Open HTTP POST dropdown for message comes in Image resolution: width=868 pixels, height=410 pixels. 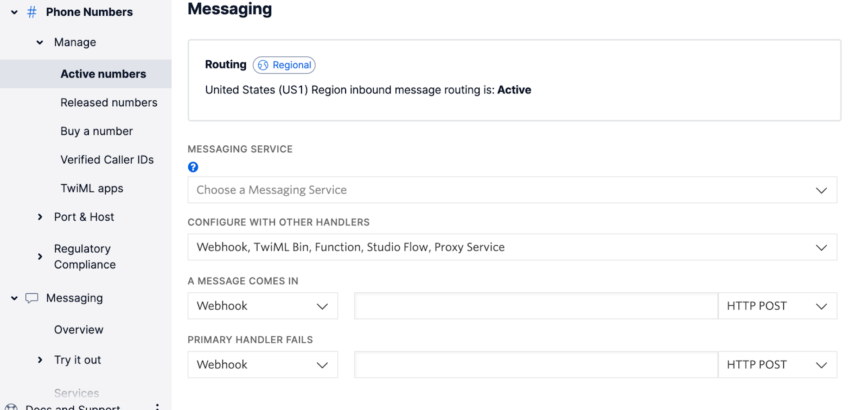(777, 306)
